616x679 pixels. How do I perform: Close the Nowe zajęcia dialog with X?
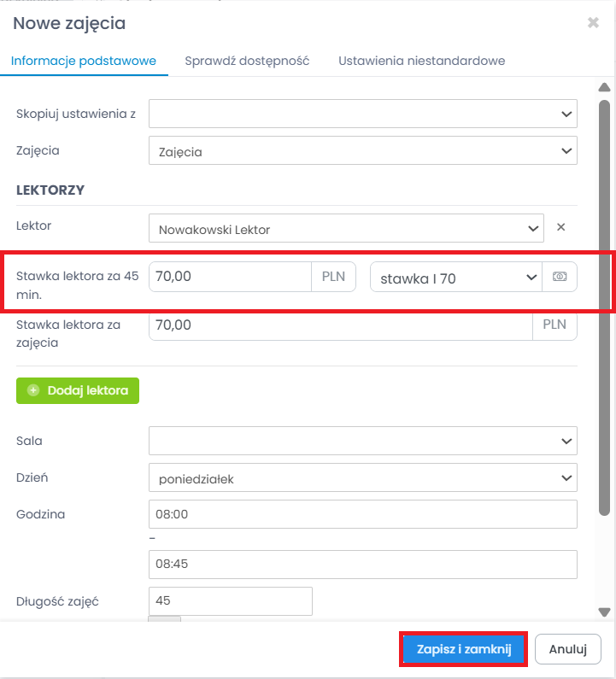pos(593,23)
